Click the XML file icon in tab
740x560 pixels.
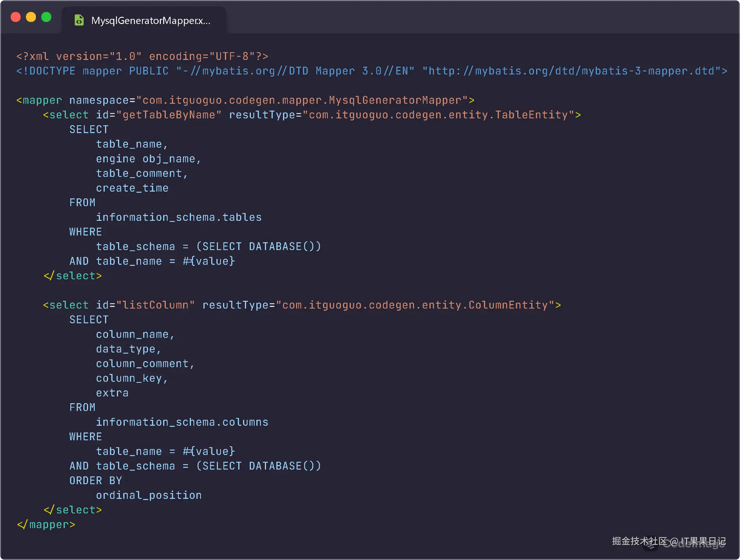(79, 20)
